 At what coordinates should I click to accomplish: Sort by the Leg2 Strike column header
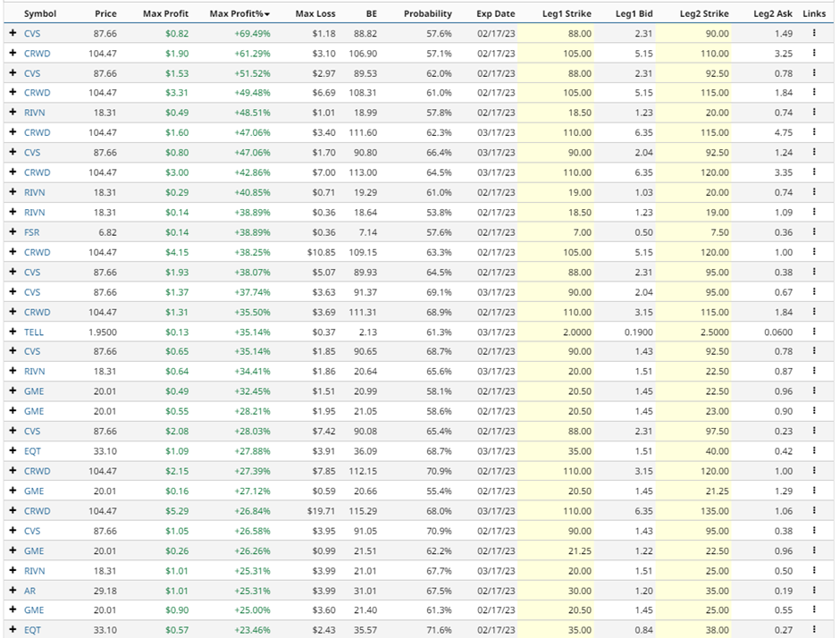(x=704, y=13)
